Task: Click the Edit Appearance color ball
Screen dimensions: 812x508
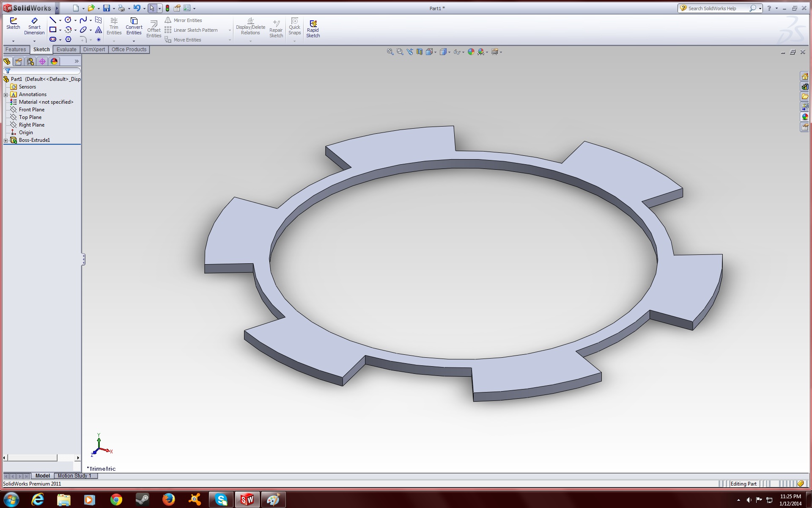Action: coord(471,52)
